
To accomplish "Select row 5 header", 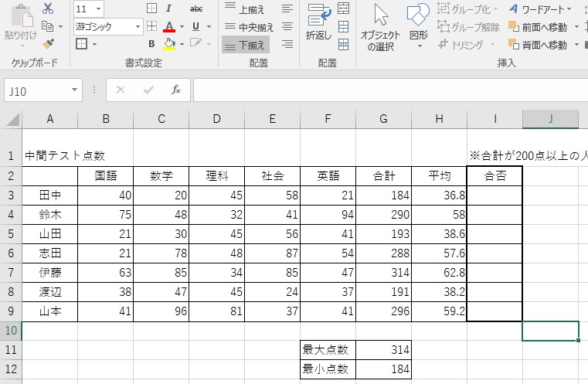I will point(11,234).
